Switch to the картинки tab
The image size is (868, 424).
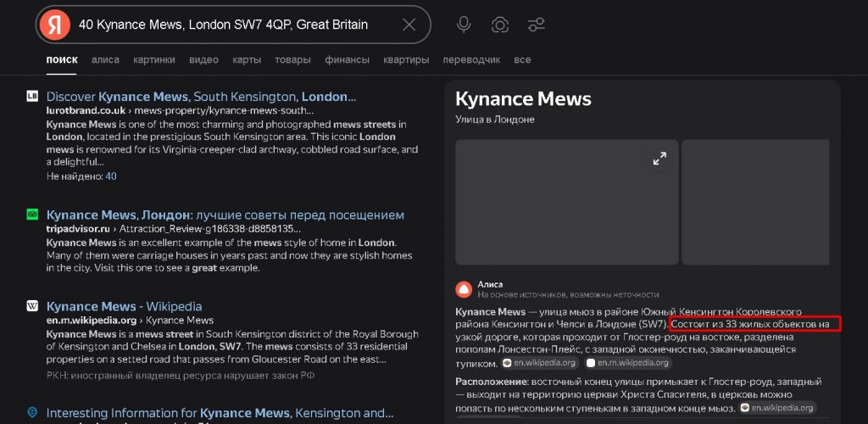tap(153, 59)
